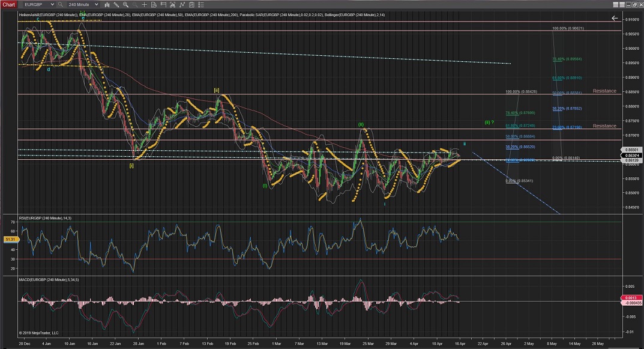This screenshot has width=644, height=349.
Task: Click the -0.000435 MACD value marker
Action: click(x=631, y=303)
